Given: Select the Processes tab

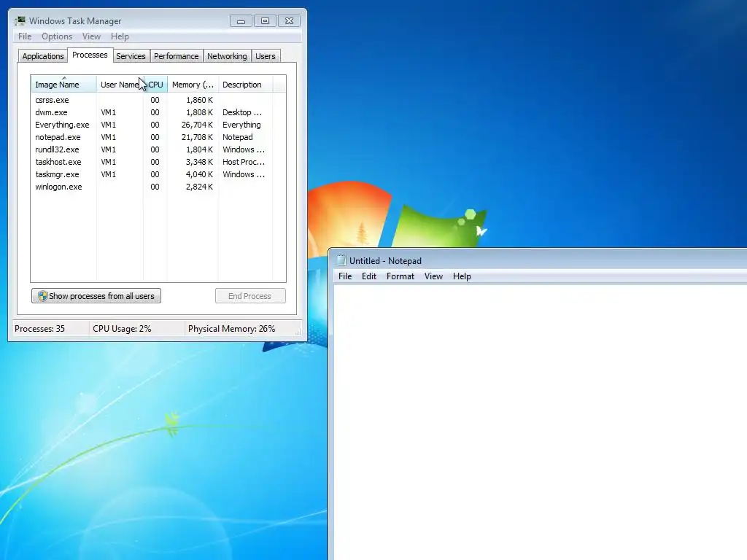Looking at the screenshot, I should pyautogui.click(x=90, y=55).
